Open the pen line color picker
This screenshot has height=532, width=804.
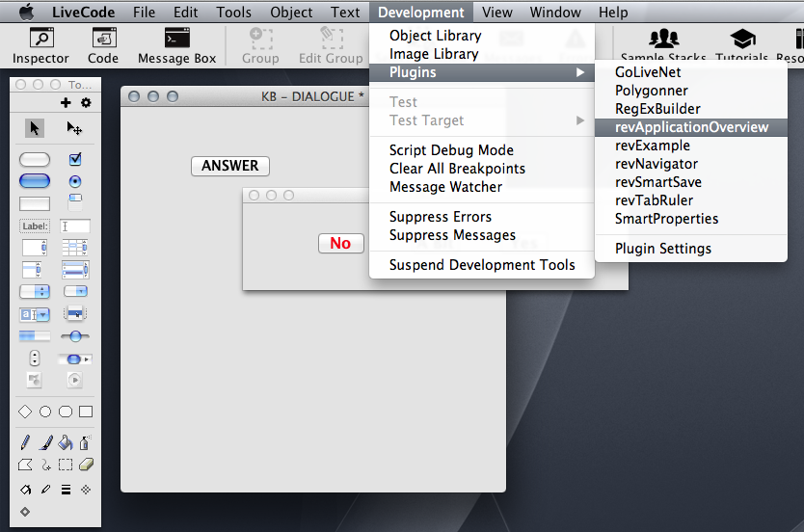coord(45,490)
